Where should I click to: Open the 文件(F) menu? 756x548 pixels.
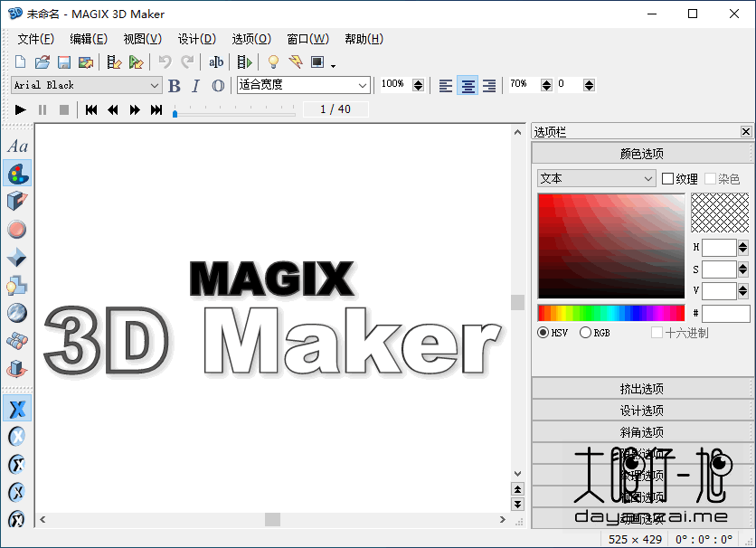click(36, 39)
